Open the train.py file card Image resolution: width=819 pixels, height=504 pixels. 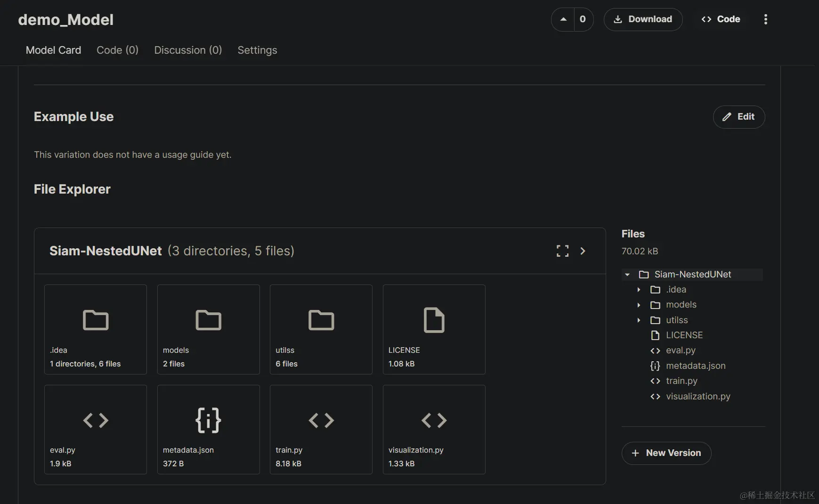[x=321, y=430]
